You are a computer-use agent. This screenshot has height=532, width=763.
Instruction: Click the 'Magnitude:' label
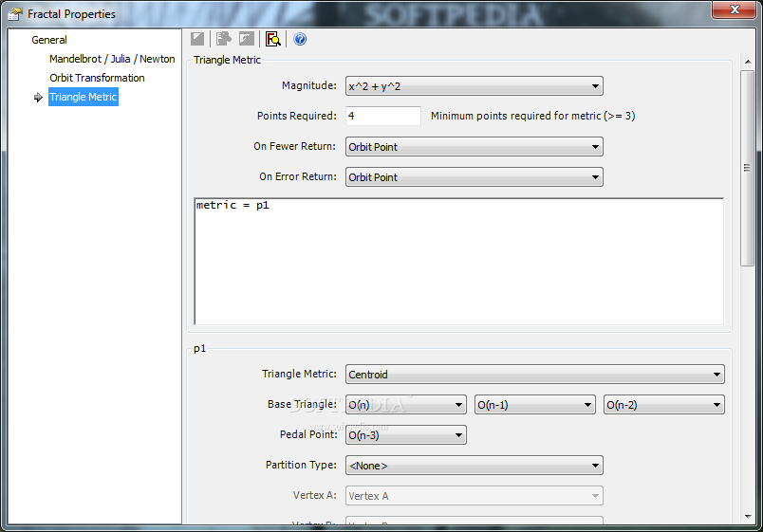309,85
